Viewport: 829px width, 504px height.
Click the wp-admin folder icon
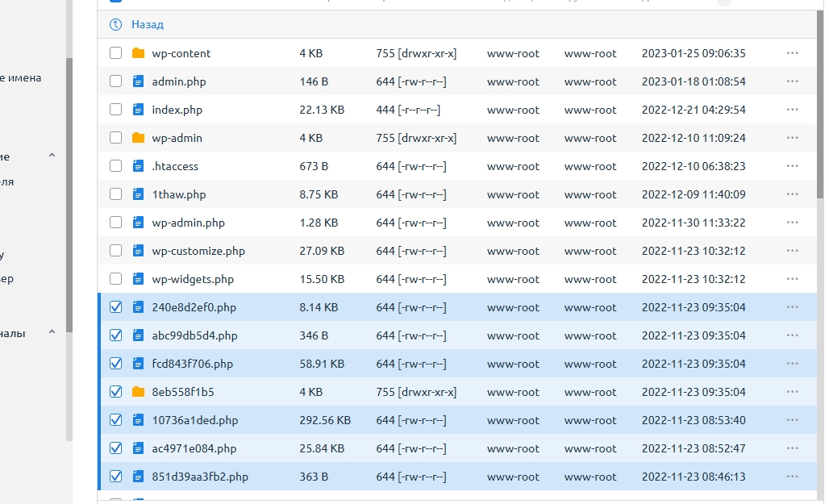click(138, 138)
